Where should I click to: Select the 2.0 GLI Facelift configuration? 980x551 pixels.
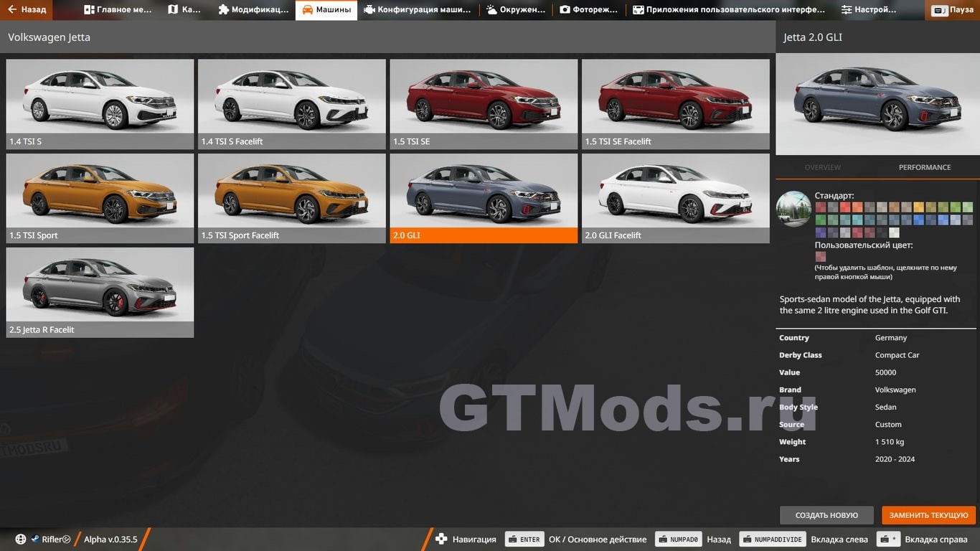[676, 198]
